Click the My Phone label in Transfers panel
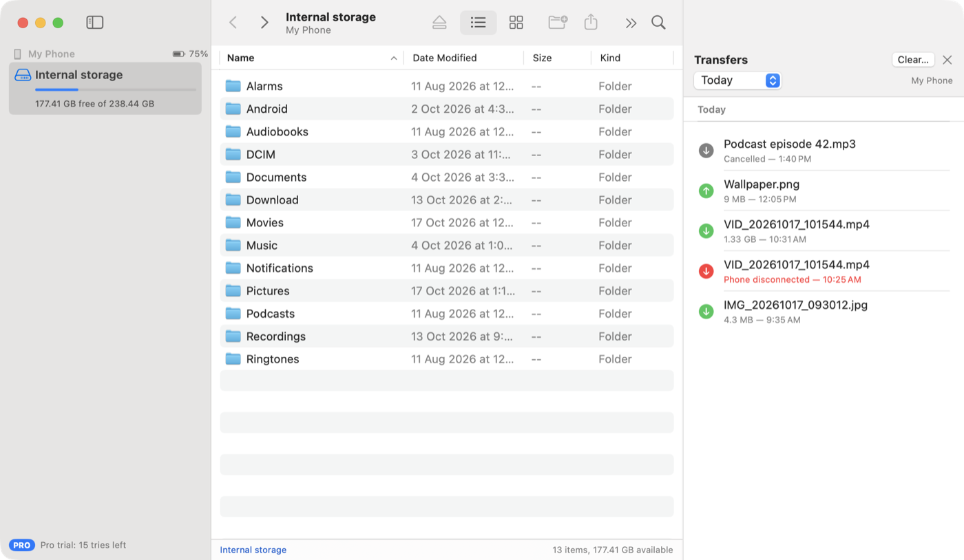964x560 pixels. pyautogui.click(x=932, y=80)
